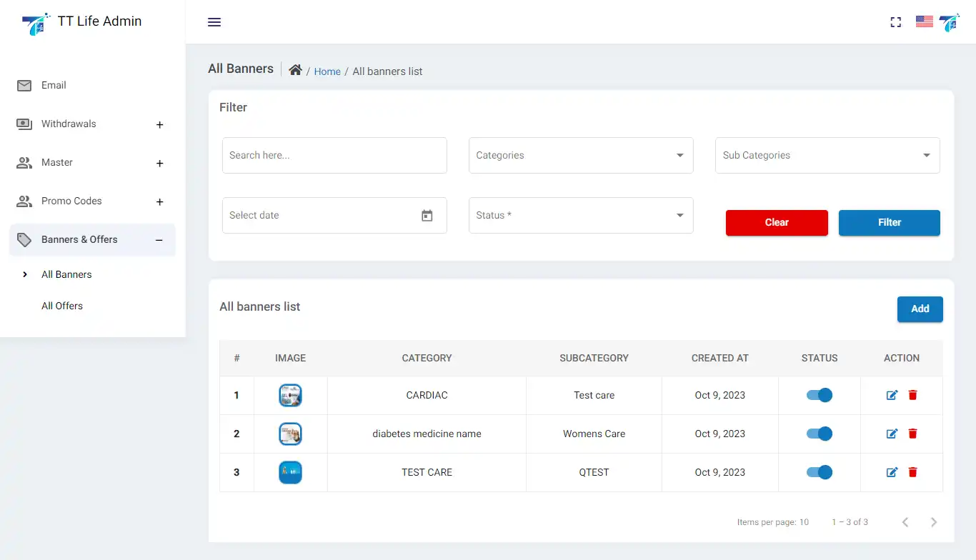Click the Clear filter button

pyautogui.click(x=777, y=222)
